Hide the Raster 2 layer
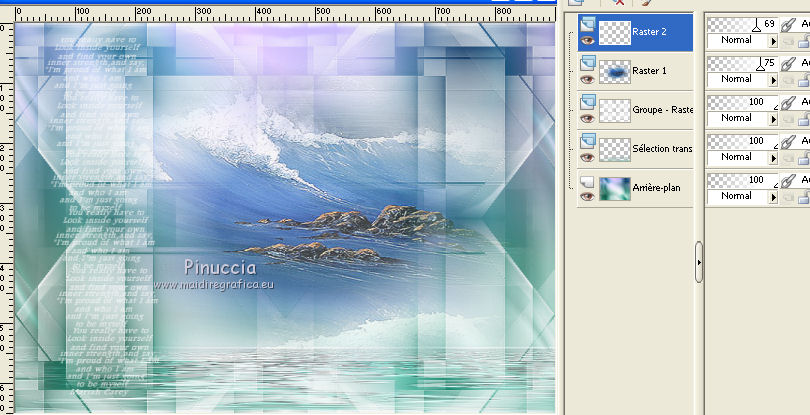The height and width of the screenshot is (415, 810). point(587,40)
